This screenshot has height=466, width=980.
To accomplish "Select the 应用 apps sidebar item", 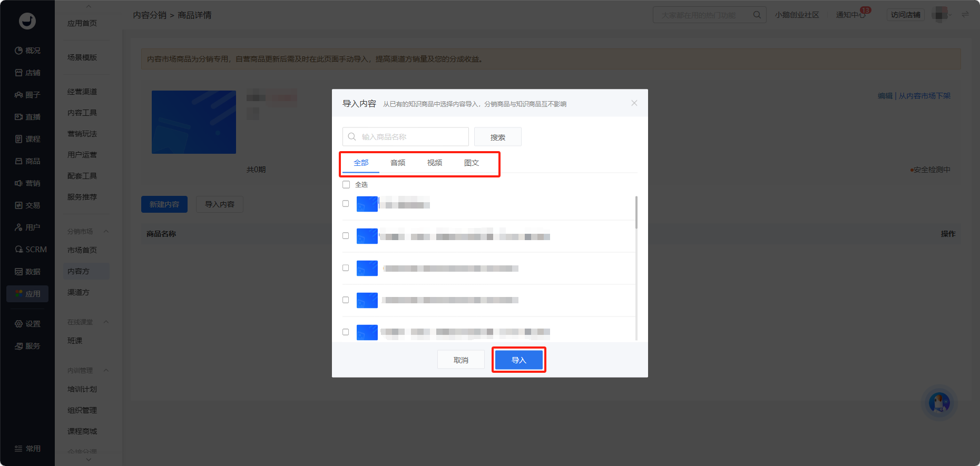I will point(27,294).
